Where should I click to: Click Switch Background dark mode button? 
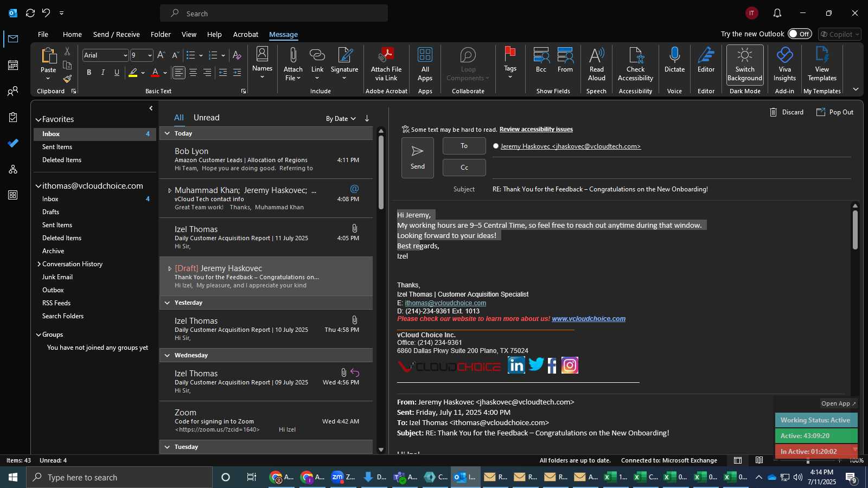745,65
